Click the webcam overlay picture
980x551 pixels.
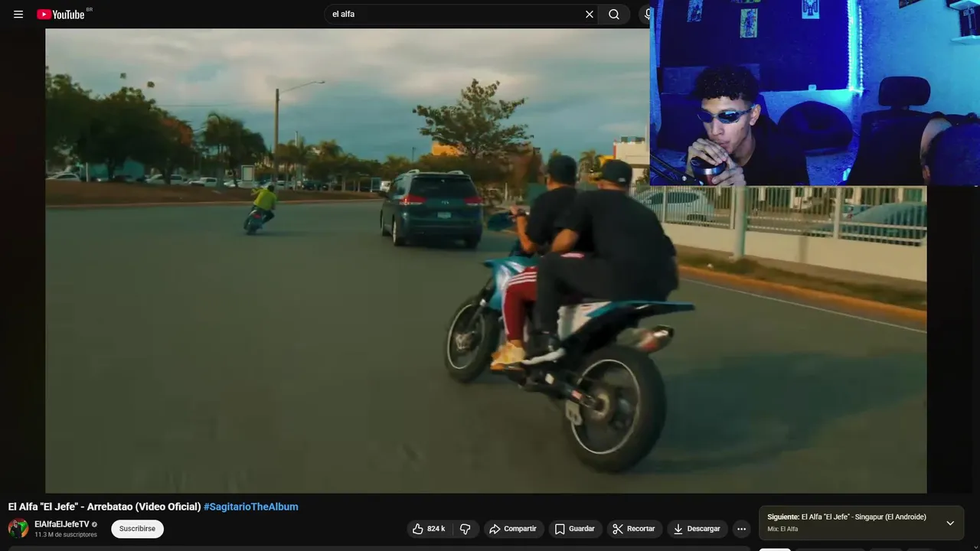(815, 93)
